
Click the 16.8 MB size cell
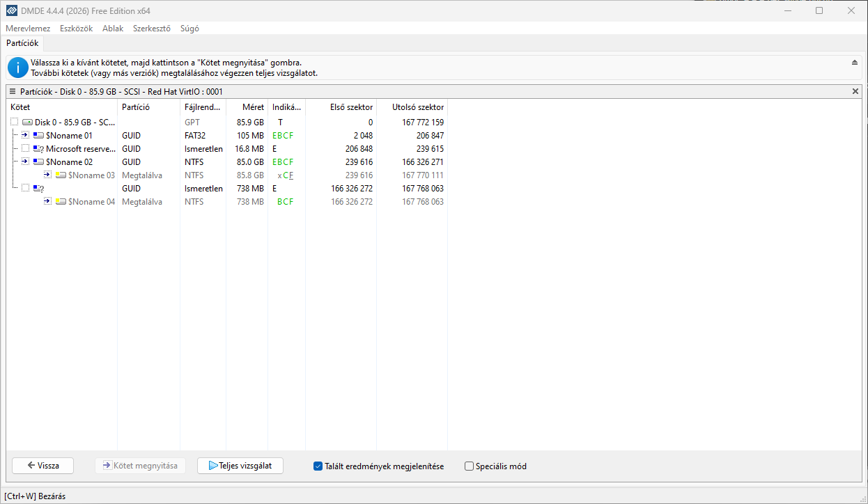(249, 149)
